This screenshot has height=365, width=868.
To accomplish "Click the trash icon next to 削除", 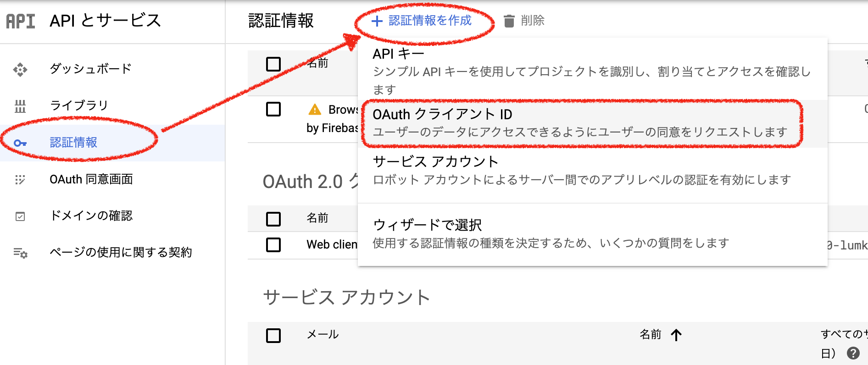I will pos(509,21).
